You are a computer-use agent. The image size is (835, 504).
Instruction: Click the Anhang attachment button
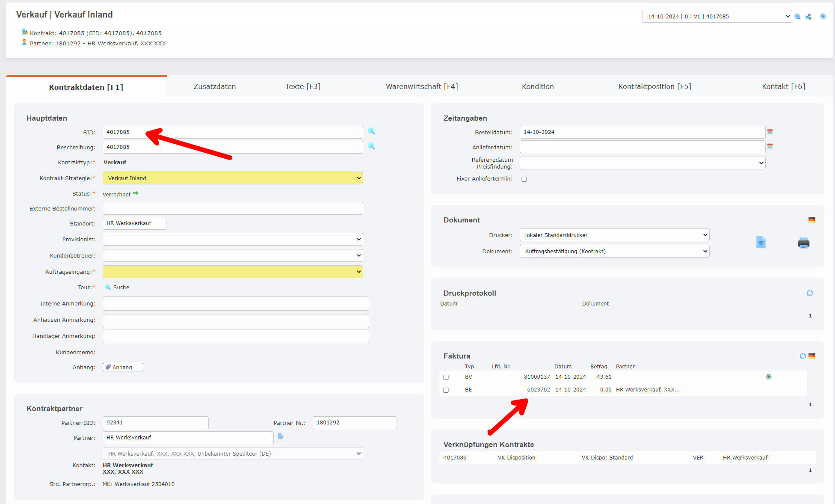click(123, 367)
